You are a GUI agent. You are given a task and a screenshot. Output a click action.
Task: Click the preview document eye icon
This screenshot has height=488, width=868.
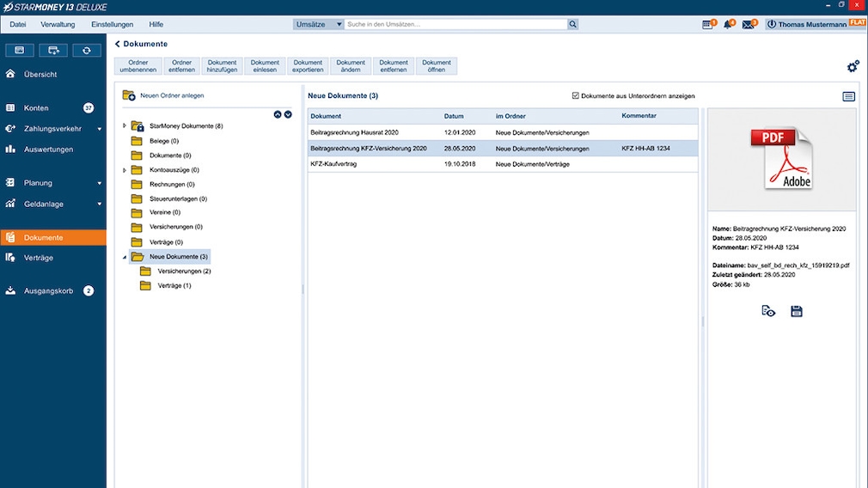768,311
